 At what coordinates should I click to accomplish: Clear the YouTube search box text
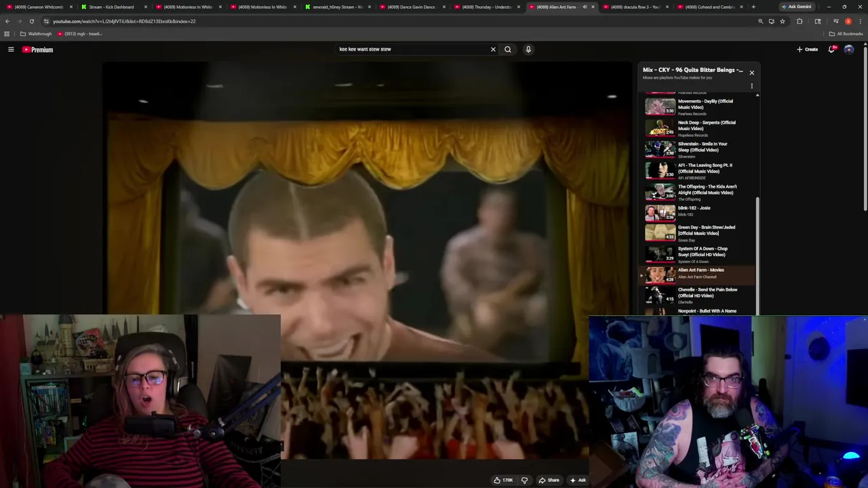(493, 49)
